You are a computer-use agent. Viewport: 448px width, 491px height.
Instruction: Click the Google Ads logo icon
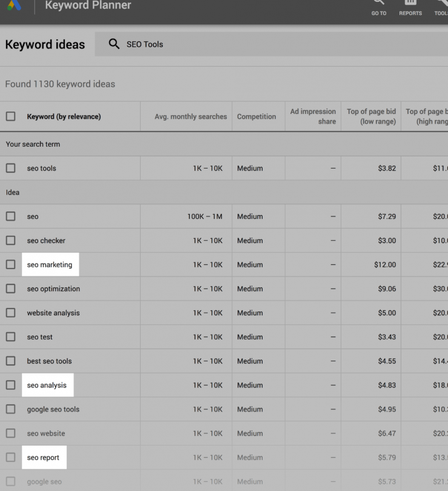coord(14,5)
